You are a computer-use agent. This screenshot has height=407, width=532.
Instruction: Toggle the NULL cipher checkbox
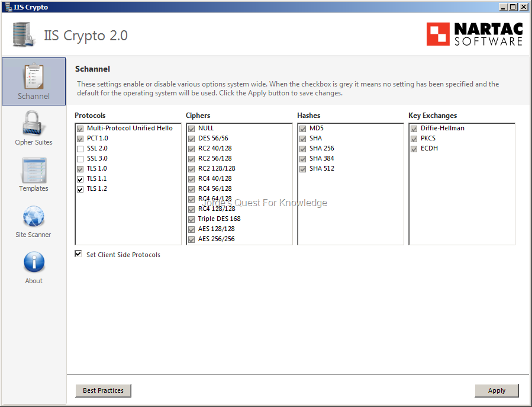click(x=191, y=129)
